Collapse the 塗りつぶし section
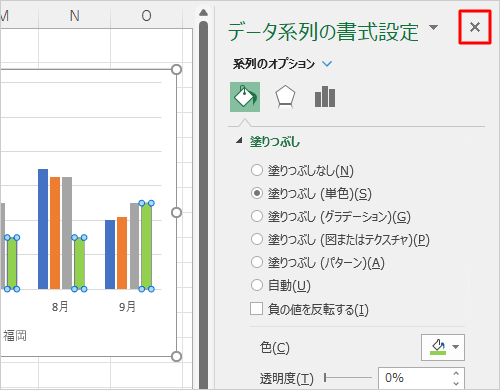Image resolution: width=500 pixels, height=390 pixels. click(x=239, y=141)
